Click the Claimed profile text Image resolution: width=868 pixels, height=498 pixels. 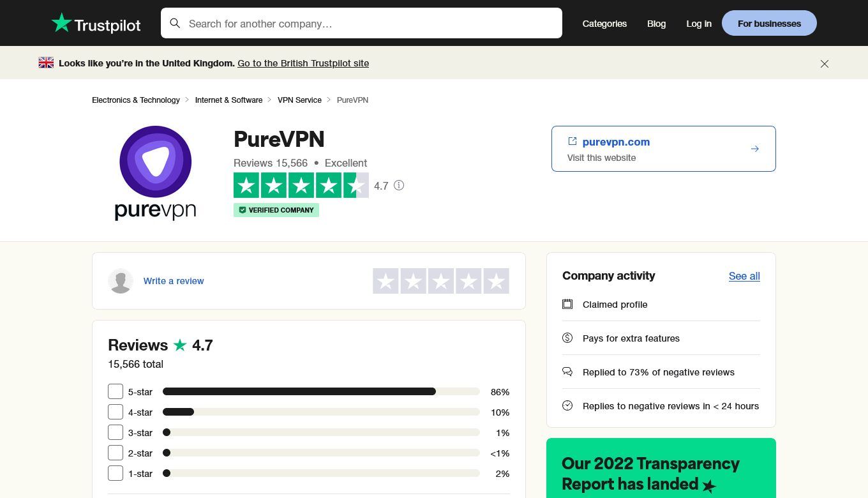(615, 305)
